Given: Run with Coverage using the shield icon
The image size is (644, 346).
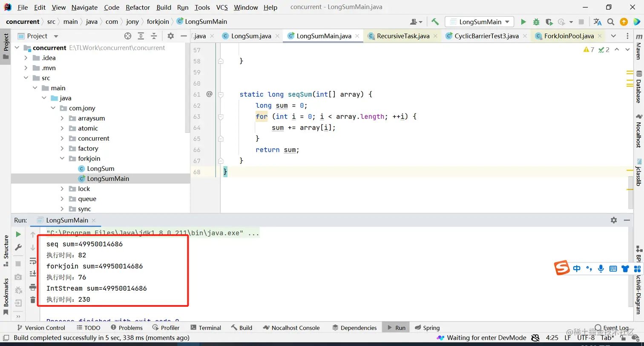Looking at the screenshot, I should point(549,22).
